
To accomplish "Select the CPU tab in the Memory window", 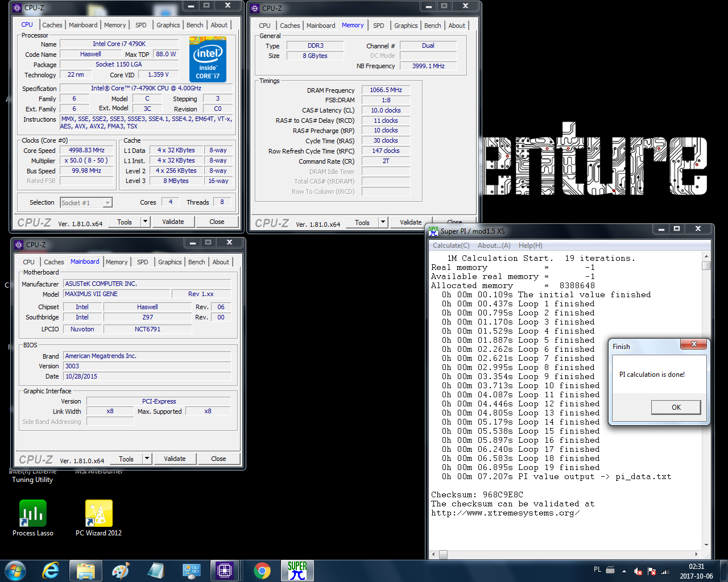I will tap(265, 26).
